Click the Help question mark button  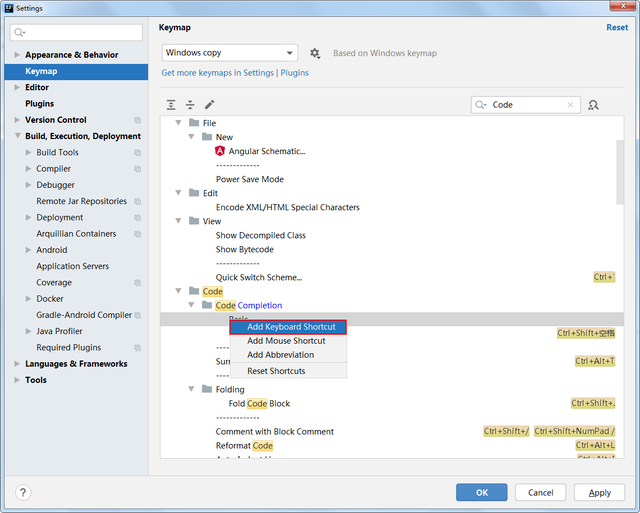[23, 492]
